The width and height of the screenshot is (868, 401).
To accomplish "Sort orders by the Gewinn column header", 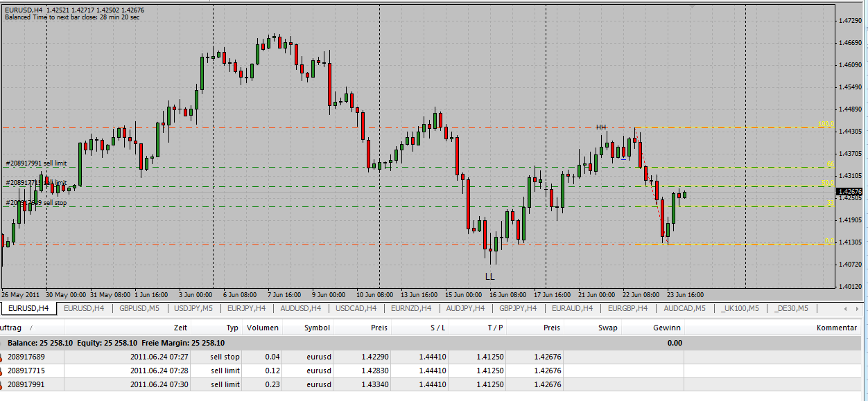I will tap(653, 328).
